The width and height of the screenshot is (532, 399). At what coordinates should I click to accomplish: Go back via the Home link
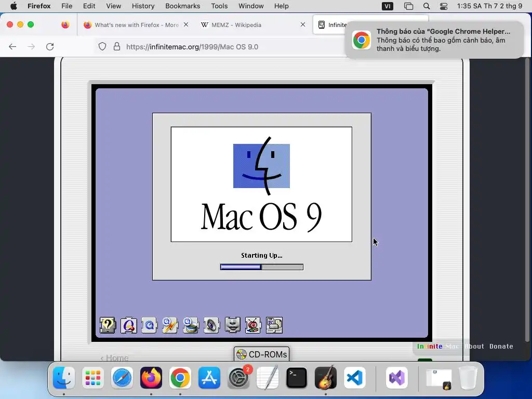tap(114, 358)
